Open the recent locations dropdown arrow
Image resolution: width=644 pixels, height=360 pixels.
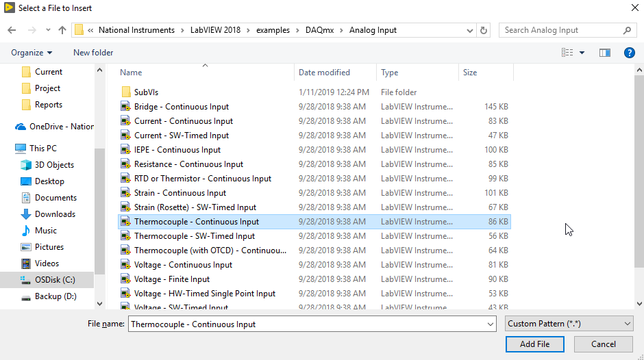[x=48, y=30]
